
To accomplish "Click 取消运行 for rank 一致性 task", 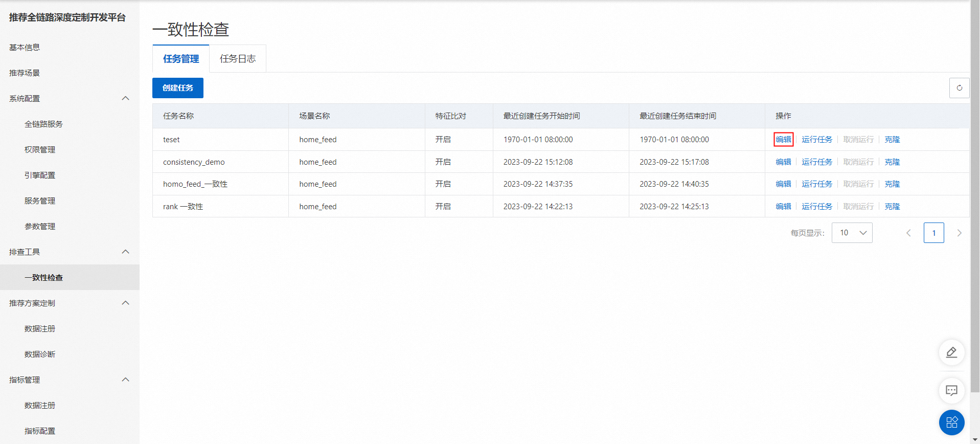I will (x=858, y=206).
